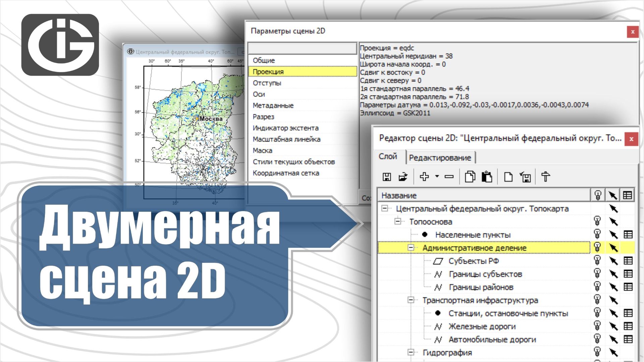
Task: Click the paste layer icon
Action: 487,176
